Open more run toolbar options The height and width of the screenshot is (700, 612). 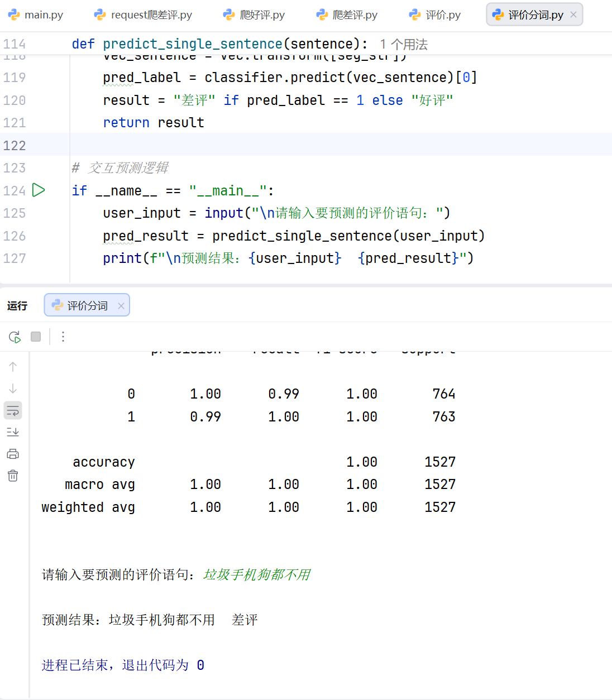(x=63, y=337)
